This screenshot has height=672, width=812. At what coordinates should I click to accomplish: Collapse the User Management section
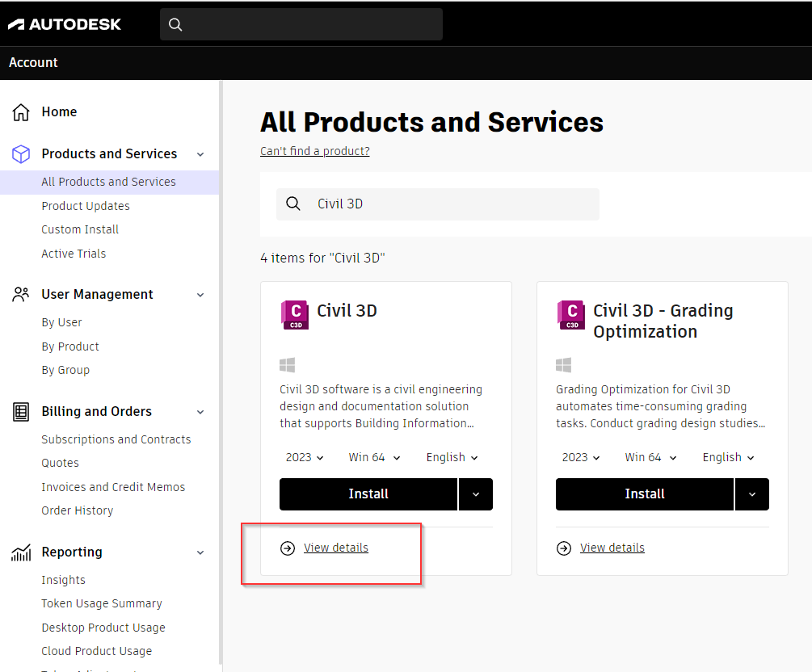(200, 295)
